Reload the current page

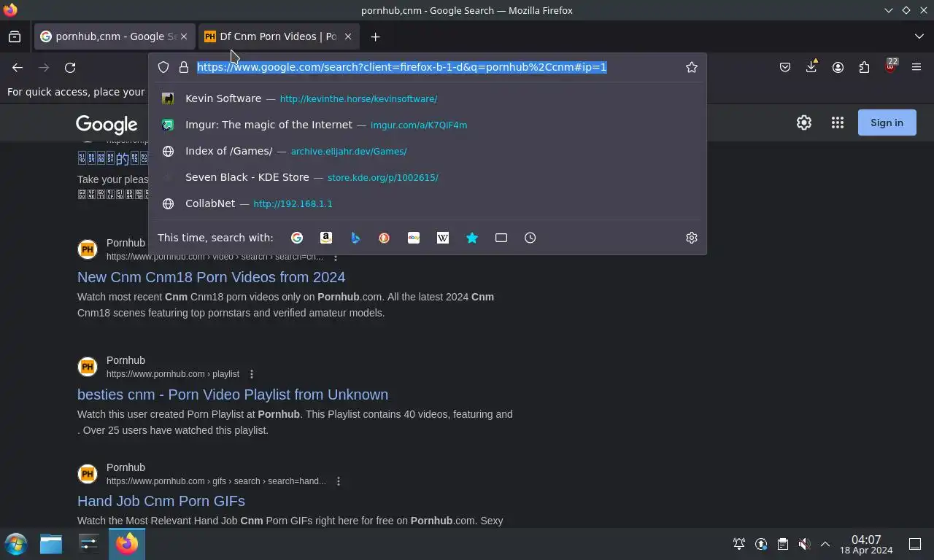tap(70, 67)
